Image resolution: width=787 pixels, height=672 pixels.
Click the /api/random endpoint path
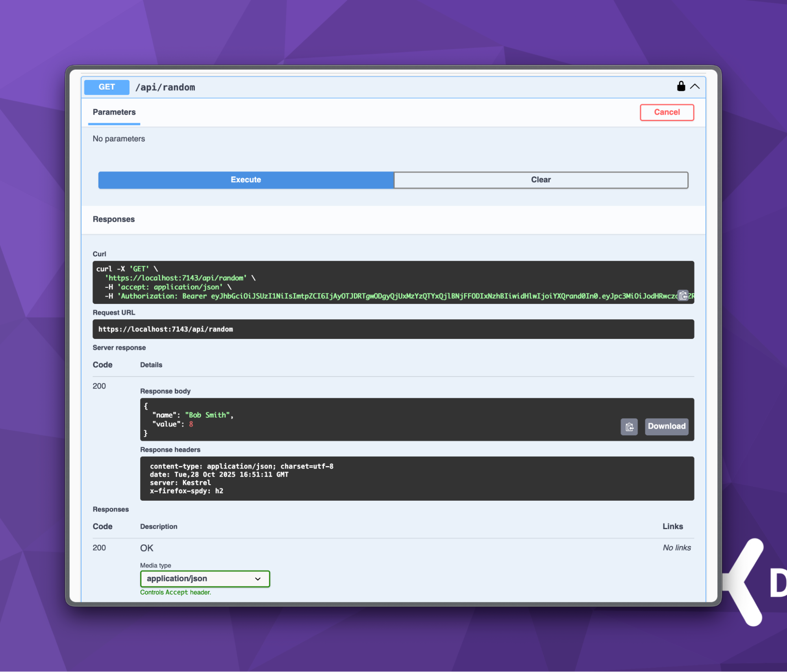166,87
